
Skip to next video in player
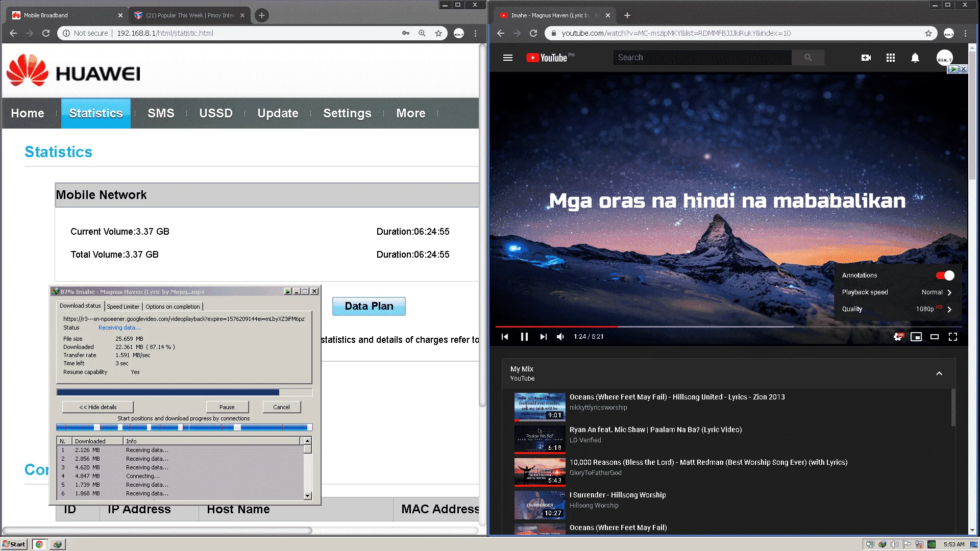point(543,337)
